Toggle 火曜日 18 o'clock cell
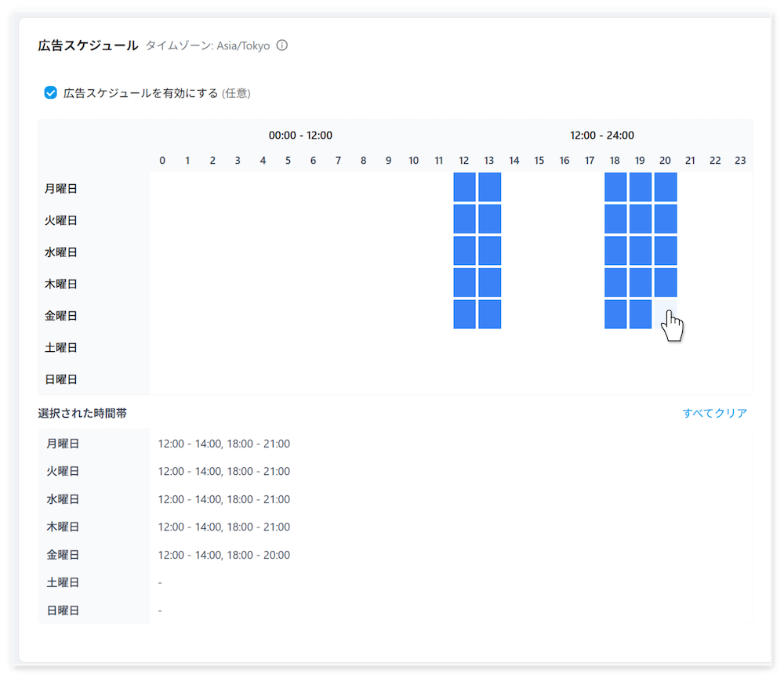Image resolution: width=784 pixels, height=681 pixels. point(615,219)
